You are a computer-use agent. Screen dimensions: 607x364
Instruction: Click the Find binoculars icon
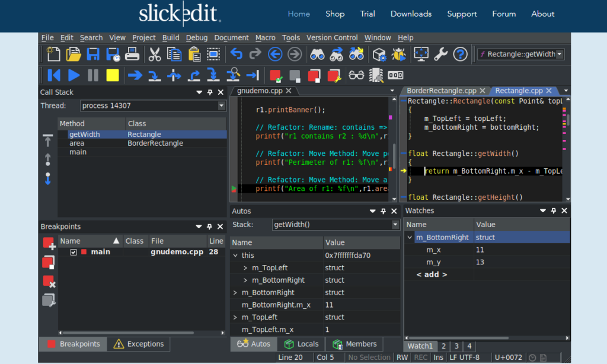317,54
